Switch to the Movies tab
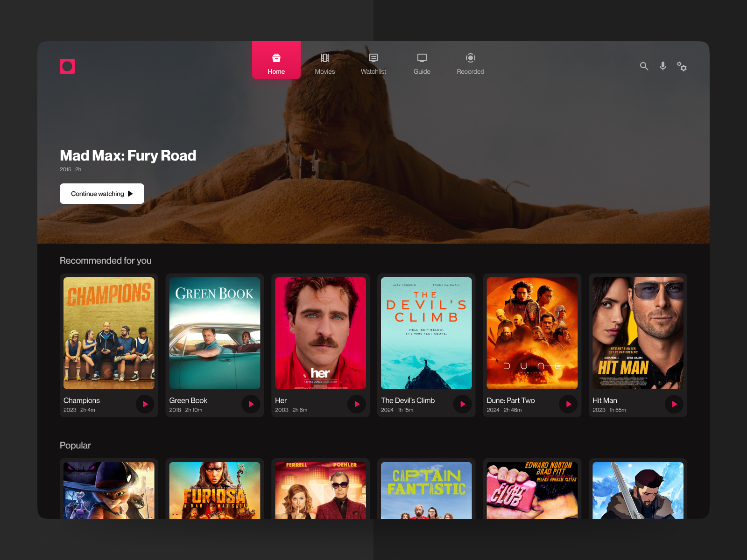 [x=324, y=64]
